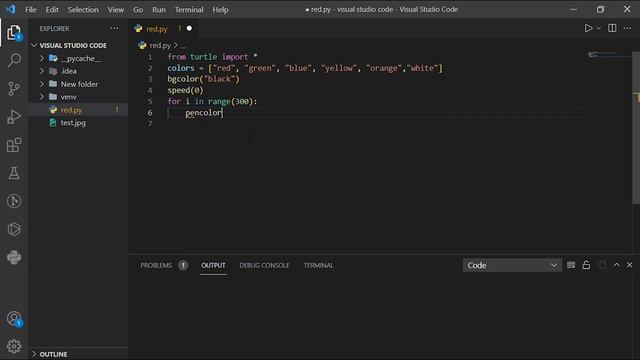This screenshot has height=360, width=640.
Task: Open the Testing flask icon
Action: point(14,173)
